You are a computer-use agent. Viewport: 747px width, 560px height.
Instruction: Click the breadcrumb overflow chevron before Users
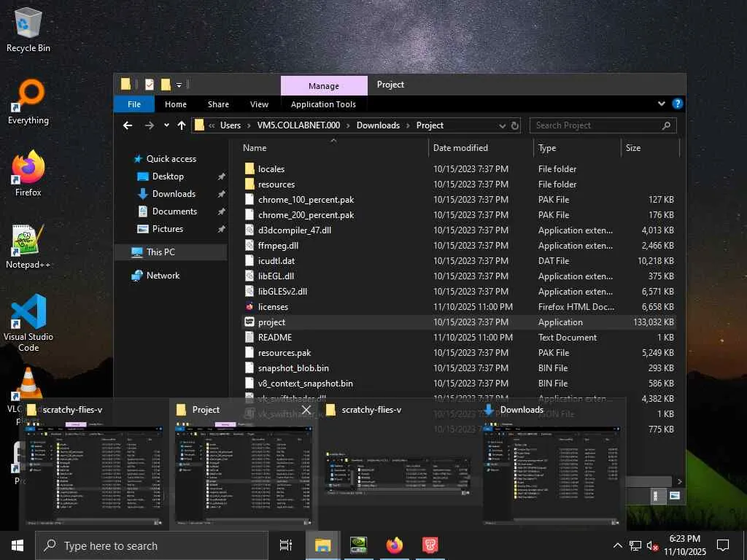point(212,125)
